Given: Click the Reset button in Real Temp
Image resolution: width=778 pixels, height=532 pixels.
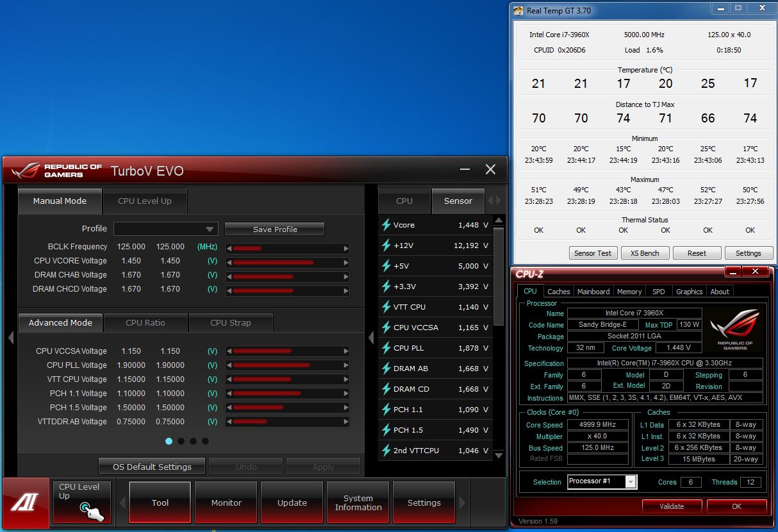Looking at the screenshot, I should [697, 253].
